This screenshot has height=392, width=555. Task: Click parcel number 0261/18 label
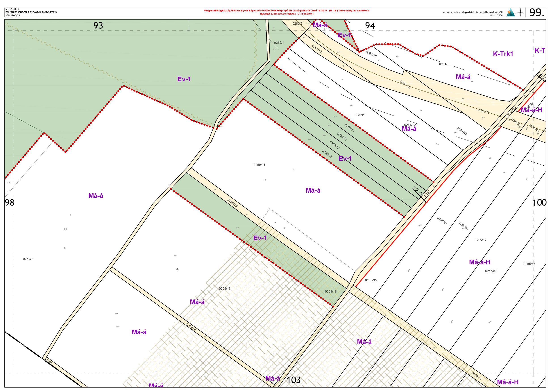click(x=445, y=64)
